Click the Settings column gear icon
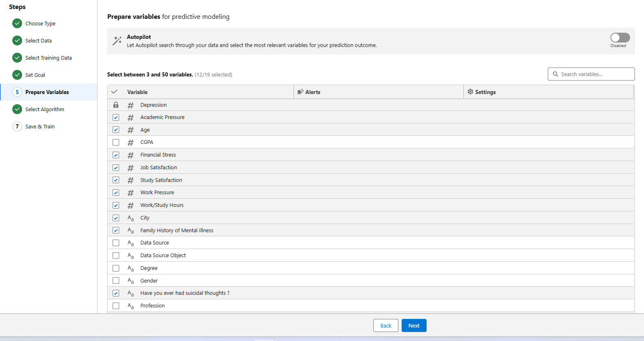Screen dimensions: 644x341 pyautogui.click(x=470, y=92)
